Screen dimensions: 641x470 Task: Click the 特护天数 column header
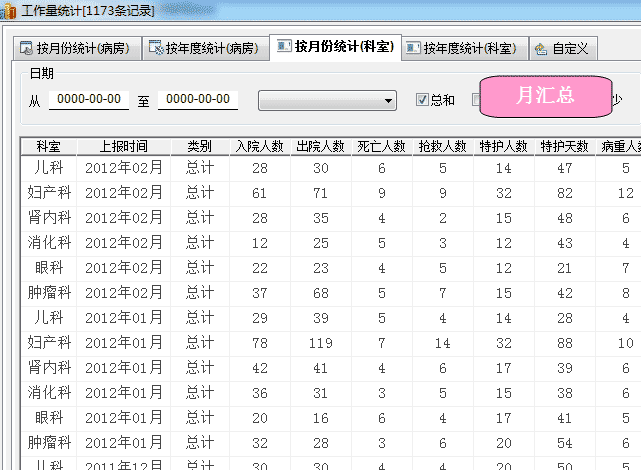tap(565, 146)
